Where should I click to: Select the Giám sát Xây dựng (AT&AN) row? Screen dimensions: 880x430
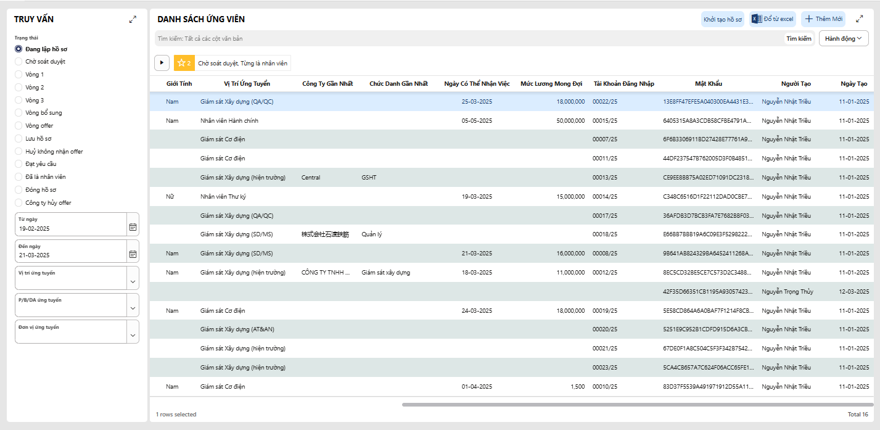pyautogui.click(x=514, y=329)
